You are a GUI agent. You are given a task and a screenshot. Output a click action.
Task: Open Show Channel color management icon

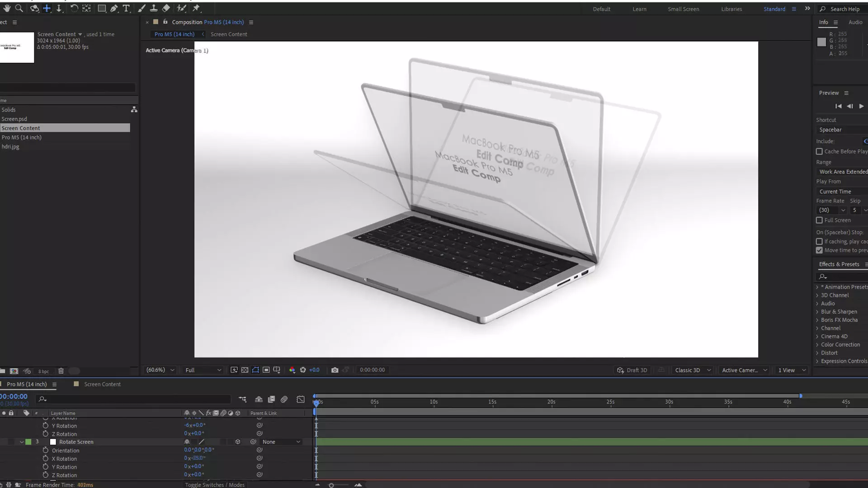click(292, 370)
